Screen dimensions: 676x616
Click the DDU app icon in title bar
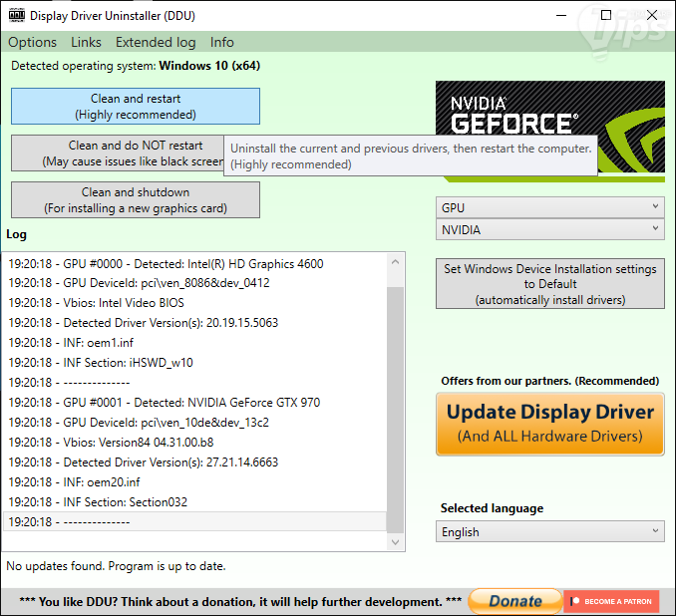[x=17, y=16]
